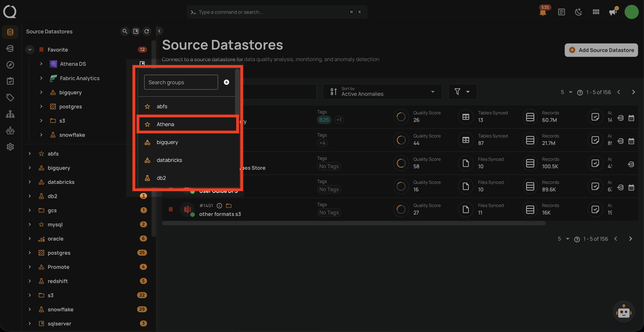Open the Tags panel from the sidebar

coord(10,98)
